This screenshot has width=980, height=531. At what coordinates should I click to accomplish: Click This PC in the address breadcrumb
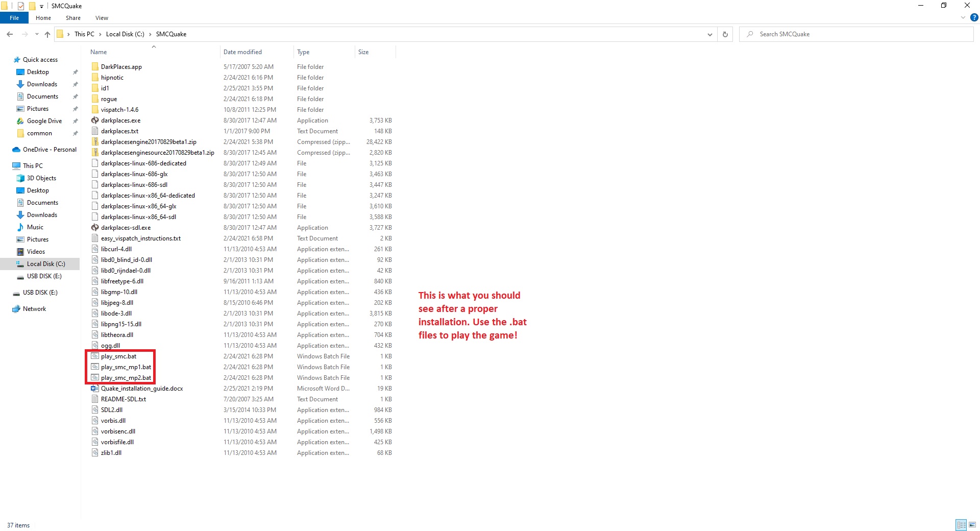84,34
